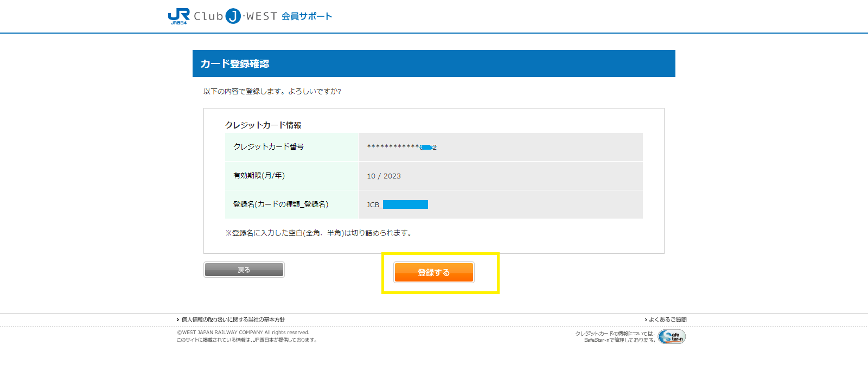The image size is (868, 390).
Task: Click the arrow beside よくあるご質問 link
Action: tap(646, 320)
